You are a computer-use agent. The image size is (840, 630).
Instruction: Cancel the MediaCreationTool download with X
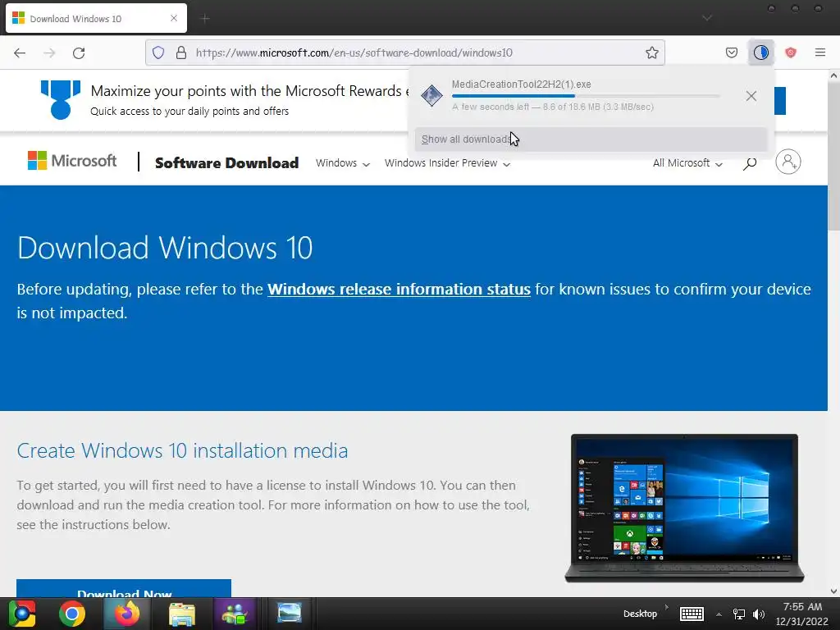coord(751,96)
